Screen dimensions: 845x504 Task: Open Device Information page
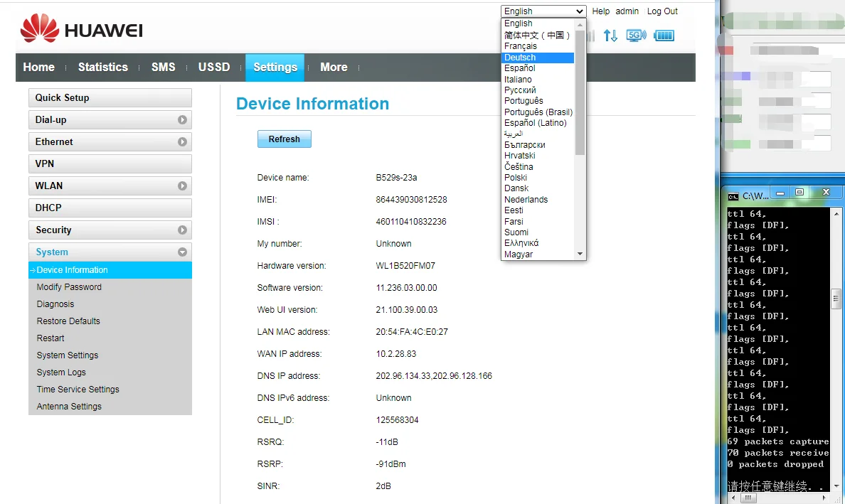110,269
